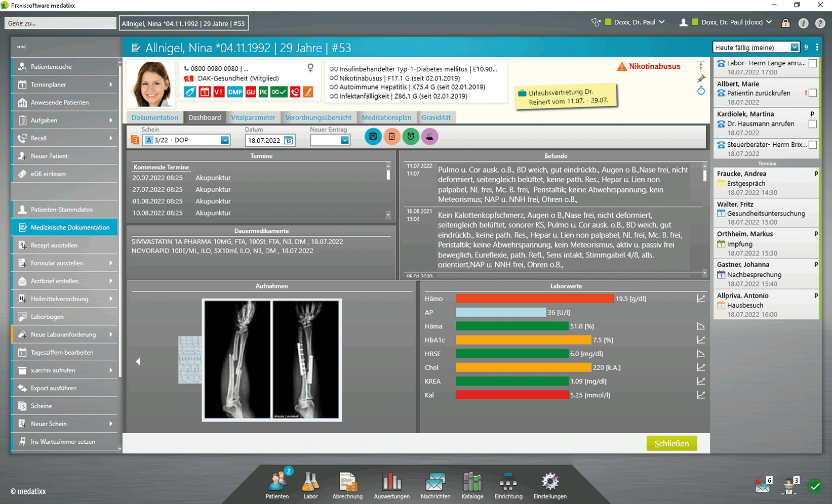Switch to the Vitalparameter tab
The height and width of the screenshot is (504, 832).
click(253, 117)
